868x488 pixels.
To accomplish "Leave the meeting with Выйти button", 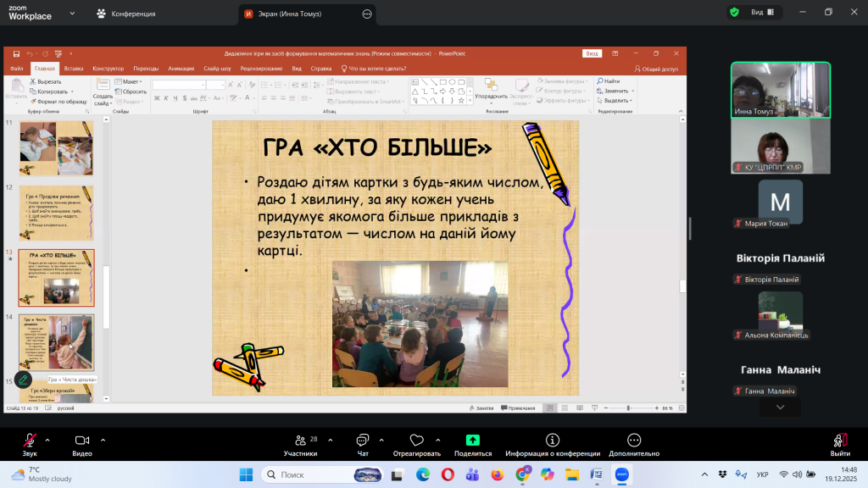I will 839,441.
